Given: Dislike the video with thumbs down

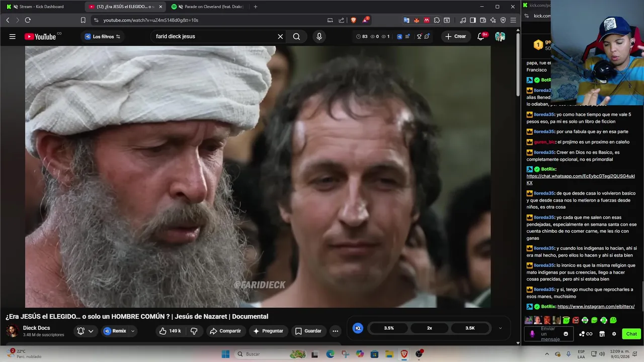Looking at the screenshot, I should click(x=194, y=331).
